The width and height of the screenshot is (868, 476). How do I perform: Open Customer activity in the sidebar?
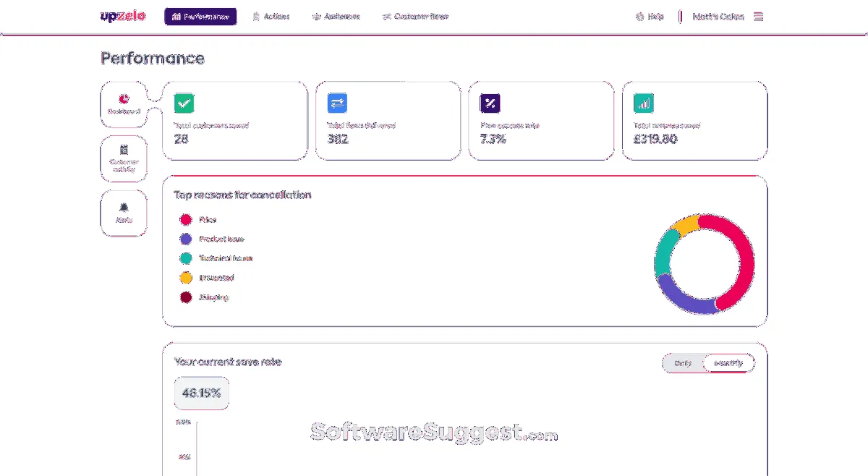[124, 158]
